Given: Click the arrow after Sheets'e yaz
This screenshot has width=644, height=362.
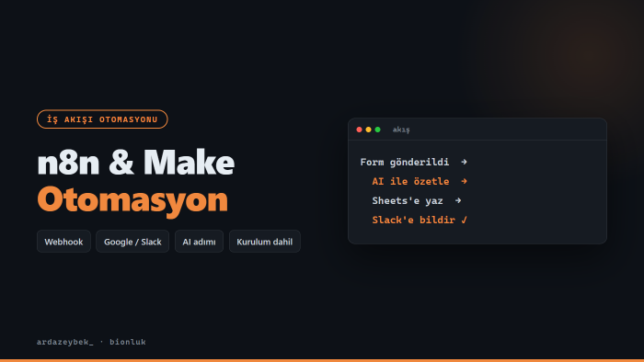Looking at the screenshot, I should (458, 200).
